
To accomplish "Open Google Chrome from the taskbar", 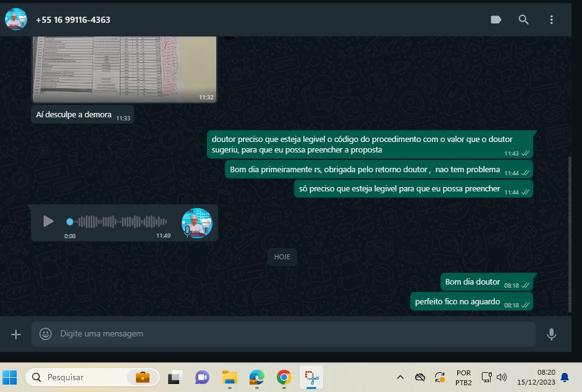I will pos(284,377).
